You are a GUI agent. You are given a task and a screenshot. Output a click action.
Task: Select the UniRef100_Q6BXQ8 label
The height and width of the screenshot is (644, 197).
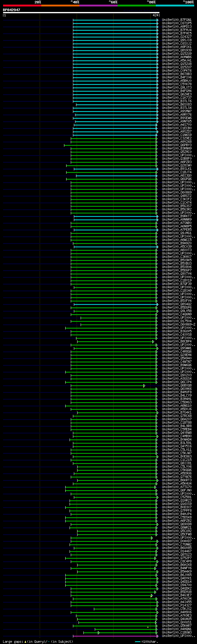coord(177,386)
